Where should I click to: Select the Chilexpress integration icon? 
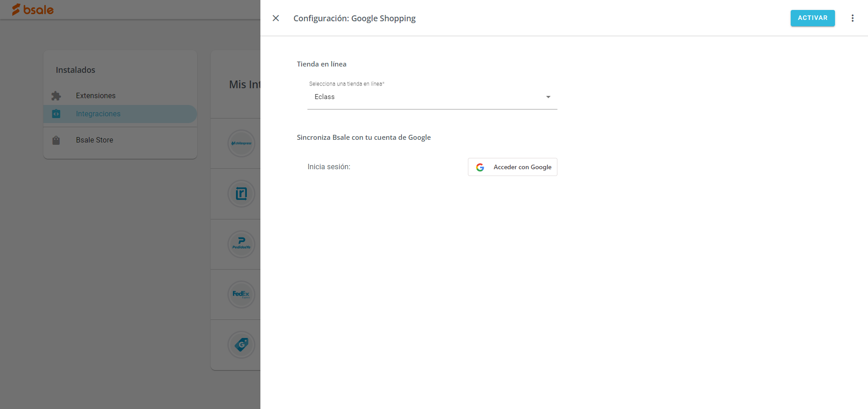pyautogui.click(x=241, y=143)
